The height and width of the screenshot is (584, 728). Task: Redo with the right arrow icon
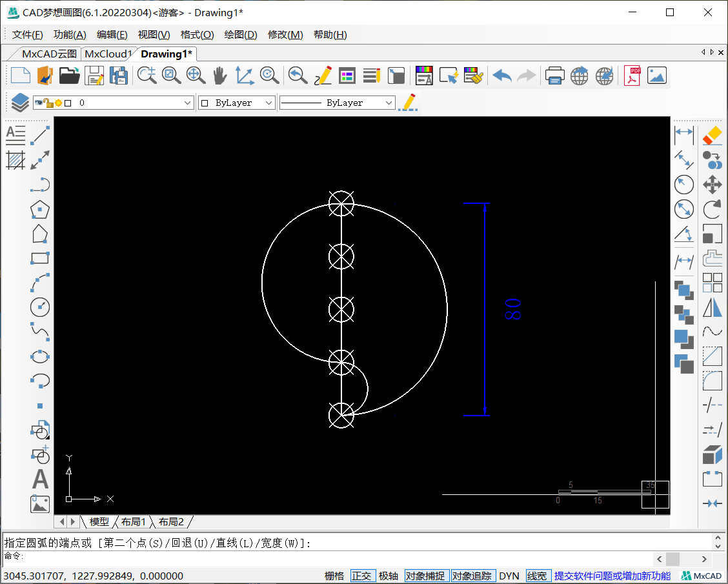[x=526, y=76]
